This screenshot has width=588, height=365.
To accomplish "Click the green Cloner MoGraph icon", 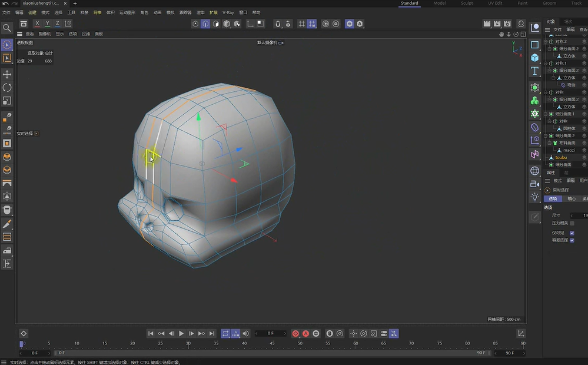I will coord(535,101).
